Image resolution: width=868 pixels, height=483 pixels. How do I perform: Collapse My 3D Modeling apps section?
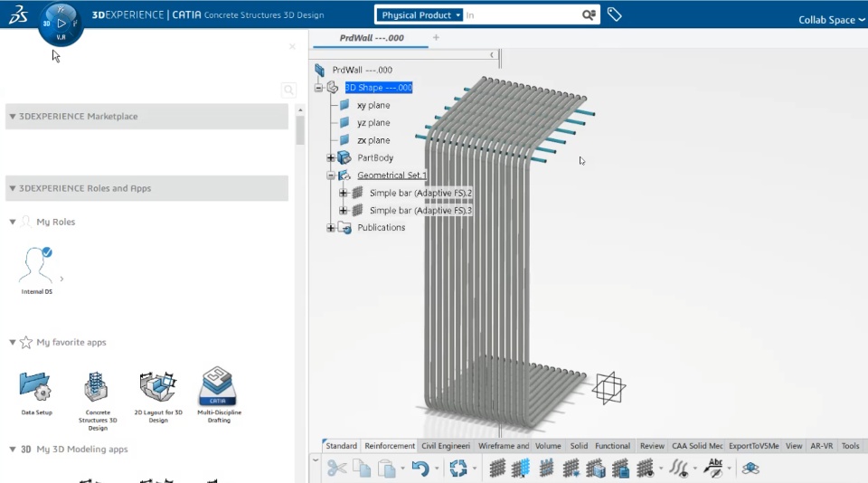tap(12, 450)
